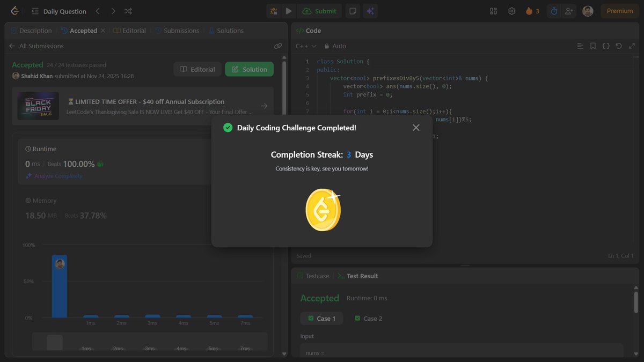This screenshot has height=362, width=644.
Task: Click the green checkmark in dialog header
Action: click(228, 128)
